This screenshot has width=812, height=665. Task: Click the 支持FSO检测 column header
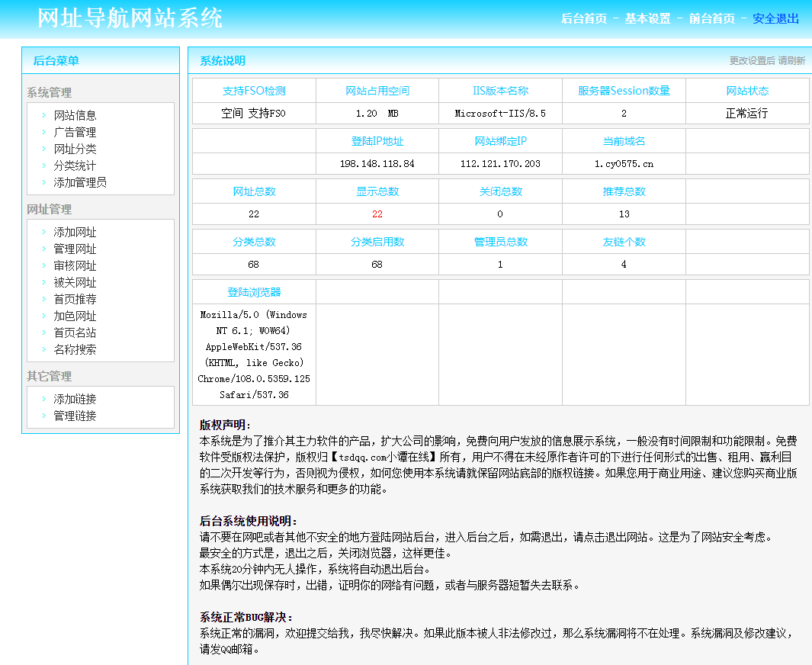254,91
